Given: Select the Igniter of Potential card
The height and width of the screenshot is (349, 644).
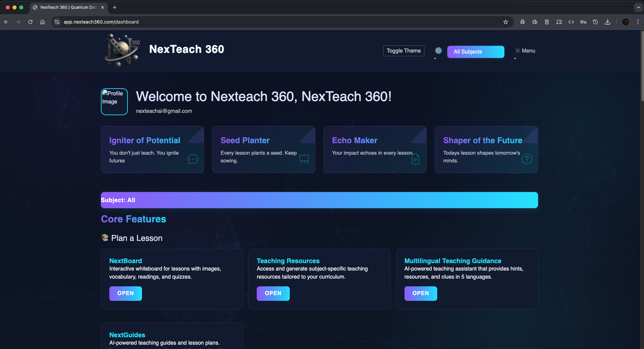Looking at the screenshot, I should tap(152, 150).
